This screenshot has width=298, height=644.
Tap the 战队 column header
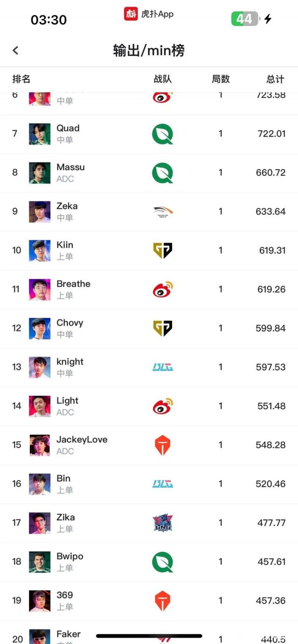click(x=163, y=79)
